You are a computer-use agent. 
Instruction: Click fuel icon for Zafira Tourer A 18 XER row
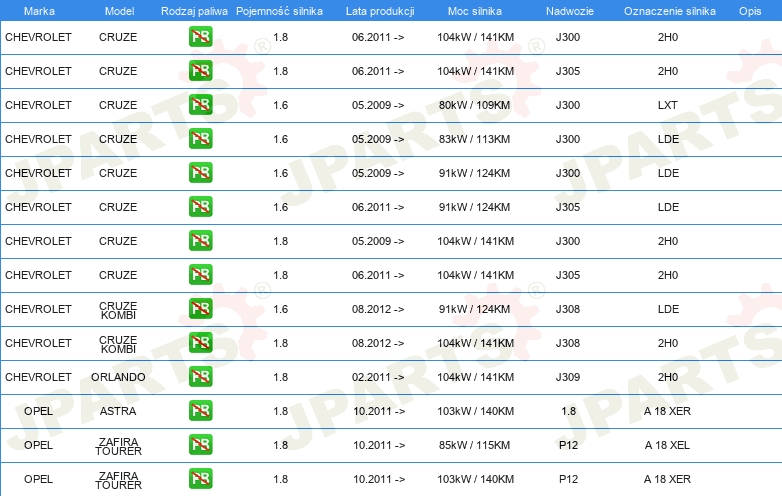[201, 479]
